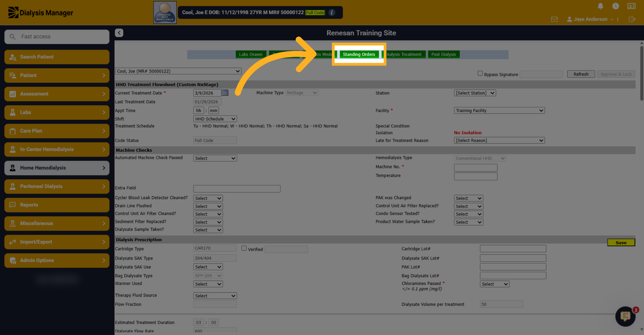
Task: Open patient info icon next to Full Code
Action: tap(332, 12)
